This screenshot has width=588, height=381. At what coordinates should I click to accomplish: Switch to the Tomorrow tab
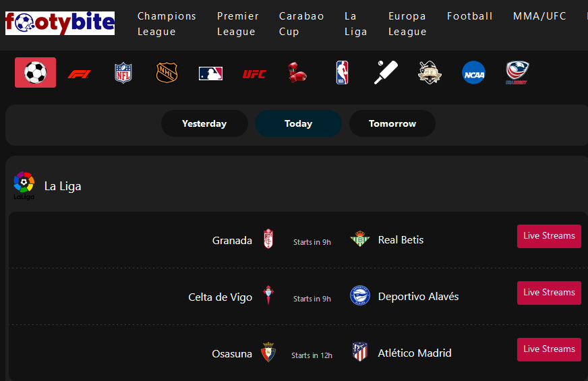392,123
